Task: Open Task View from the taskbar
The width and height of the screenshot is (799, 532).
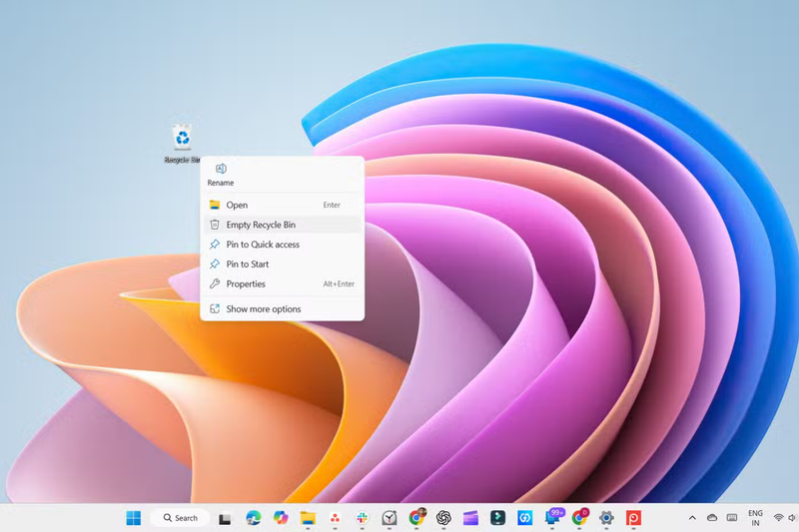Action: pos(226,518)
